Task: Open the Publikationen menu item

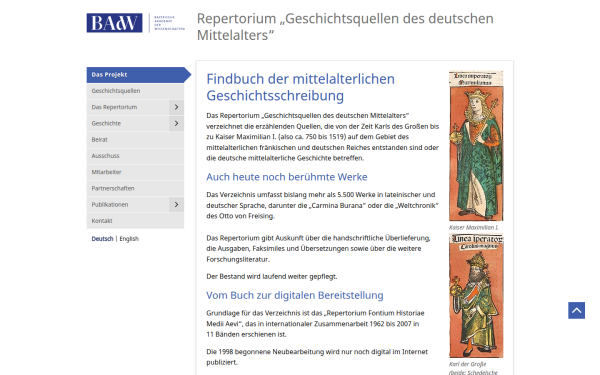Action: pyautogui.click(x=128, y=204)
